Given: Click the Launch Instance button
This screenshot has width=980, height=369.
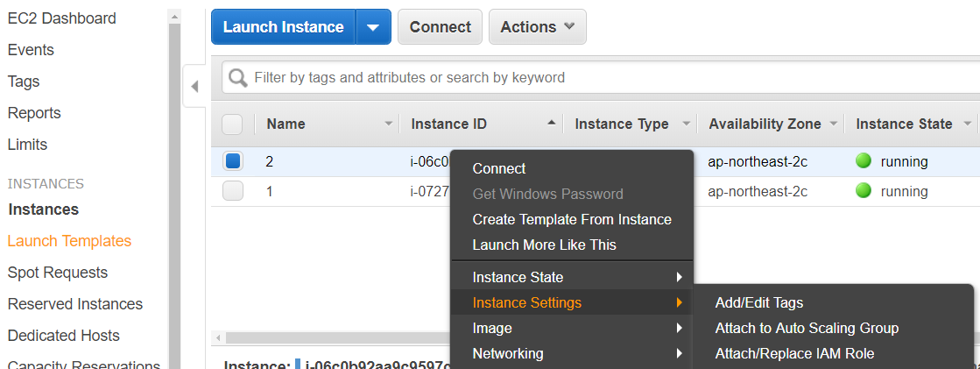Looking at the screenshot, I should click(x=283, y=27).
